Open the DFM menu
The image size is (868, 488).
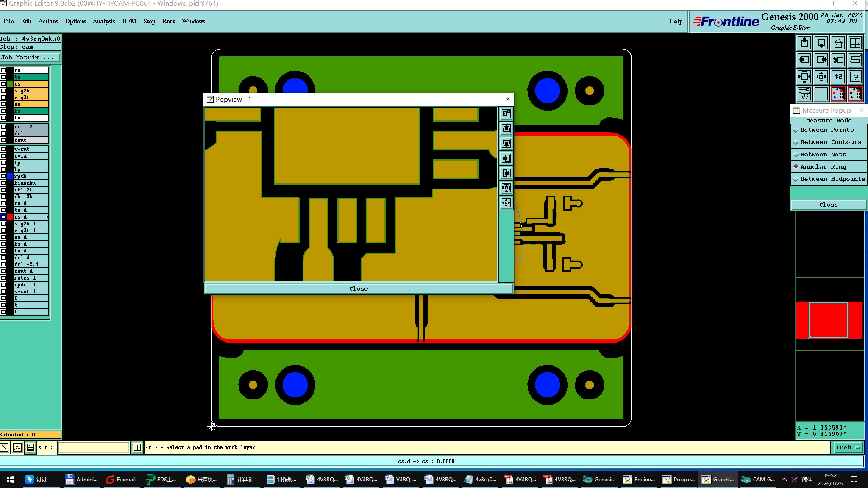tap(129, 21)
